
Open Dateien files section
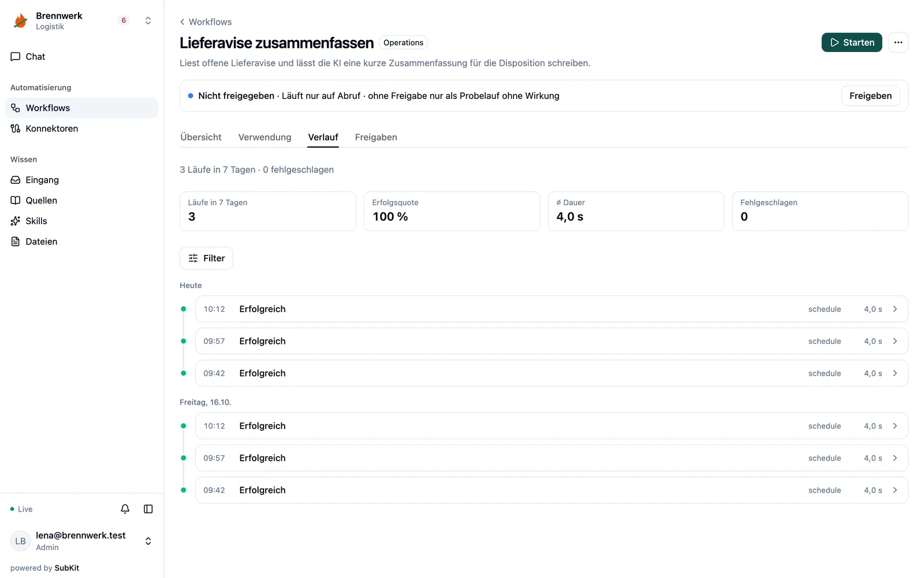tap(81, 242)
